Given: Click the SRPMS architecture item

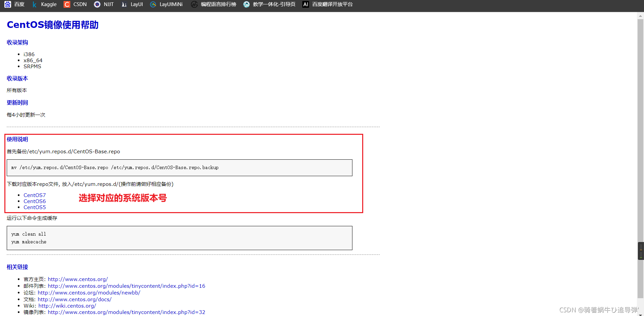Looking at the screenshot, I should (x=32, y=66).
